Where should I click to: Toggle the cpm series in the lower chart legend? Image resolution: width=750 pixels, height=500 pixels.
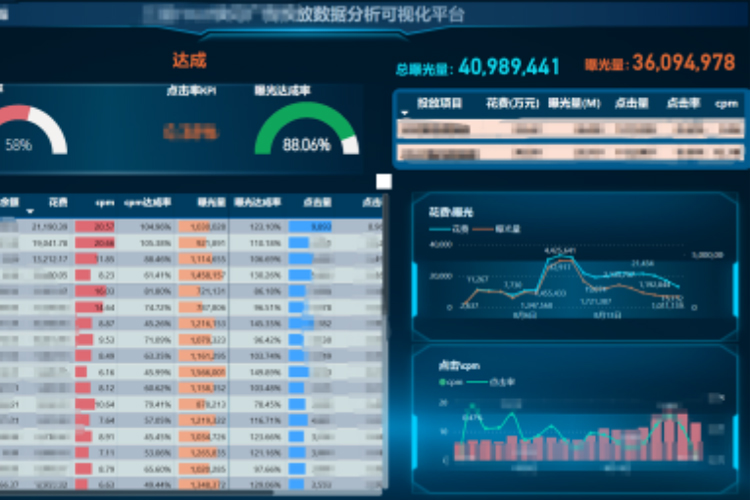click(x=451, y=382)
